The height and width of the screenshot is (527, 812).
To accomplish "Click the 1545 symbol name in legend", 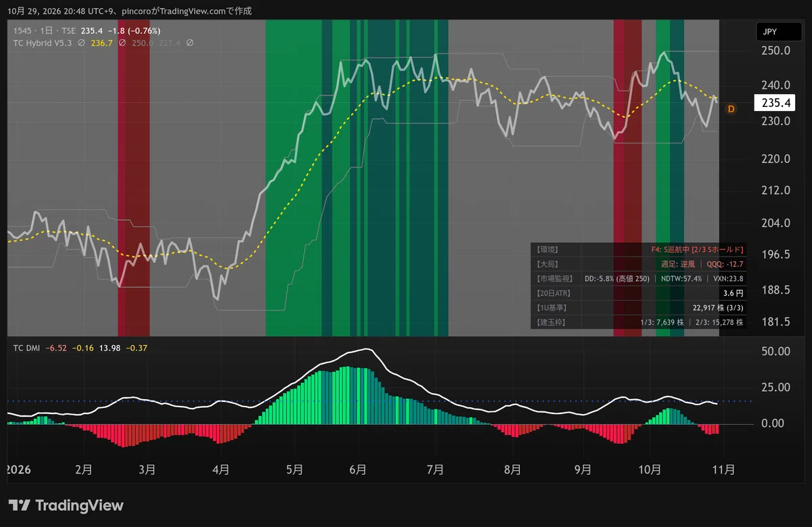I will point(22,30).
